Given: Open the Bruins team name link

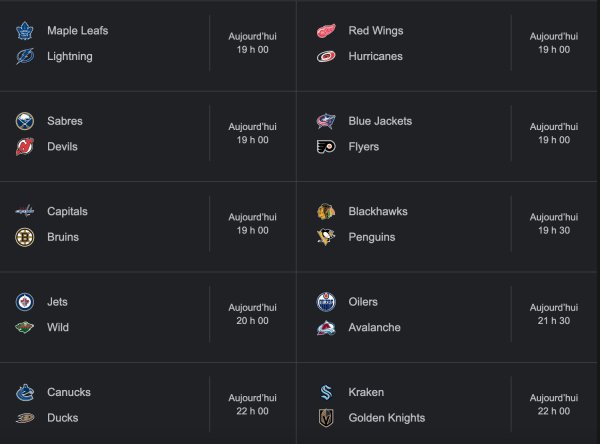Looking at the screenshot, I should (62, 237).
